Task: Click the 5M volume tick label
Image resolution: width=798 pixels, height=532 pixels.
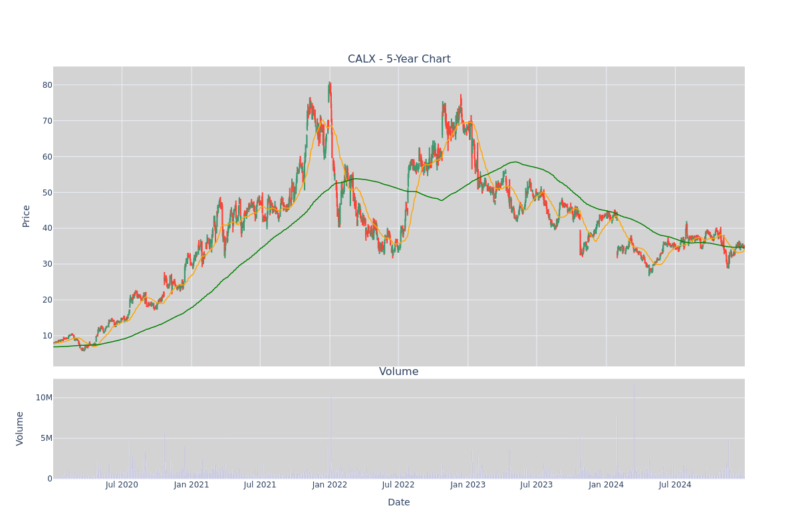Action: pos(47,438)
